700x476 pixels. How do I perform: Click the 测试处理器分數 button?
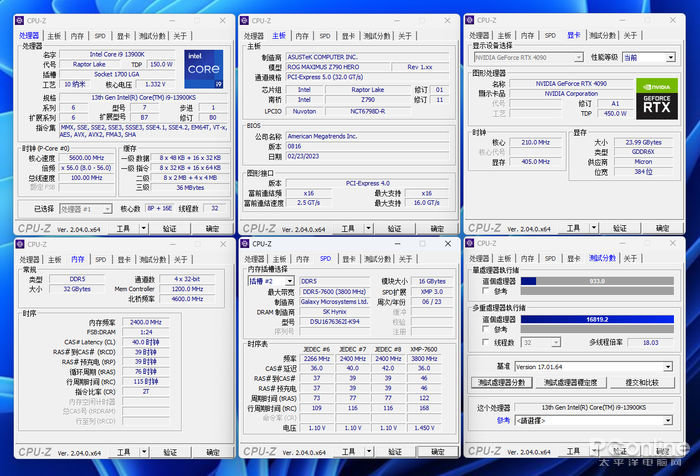point(501,383)
